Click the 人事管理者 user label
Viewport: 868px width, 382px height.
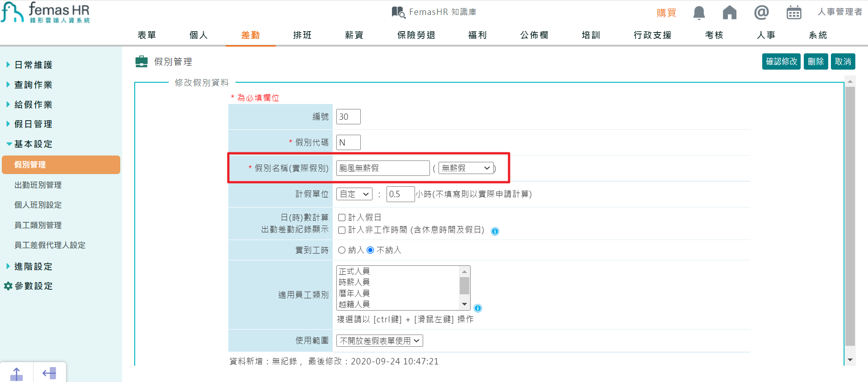click(840, 12)
